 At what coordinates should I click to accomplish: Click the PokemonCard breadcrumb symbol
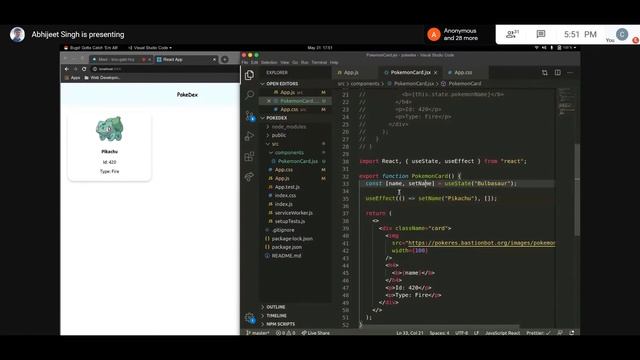(x=464, y=84)
